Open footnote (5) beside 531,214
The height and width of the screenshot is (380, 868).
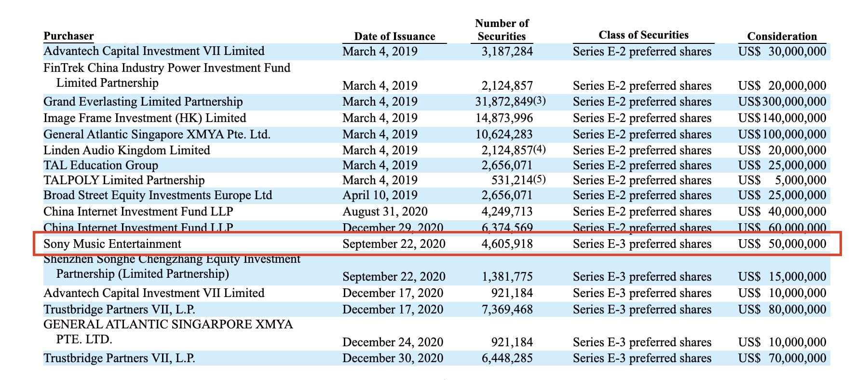tap(540, 179)
